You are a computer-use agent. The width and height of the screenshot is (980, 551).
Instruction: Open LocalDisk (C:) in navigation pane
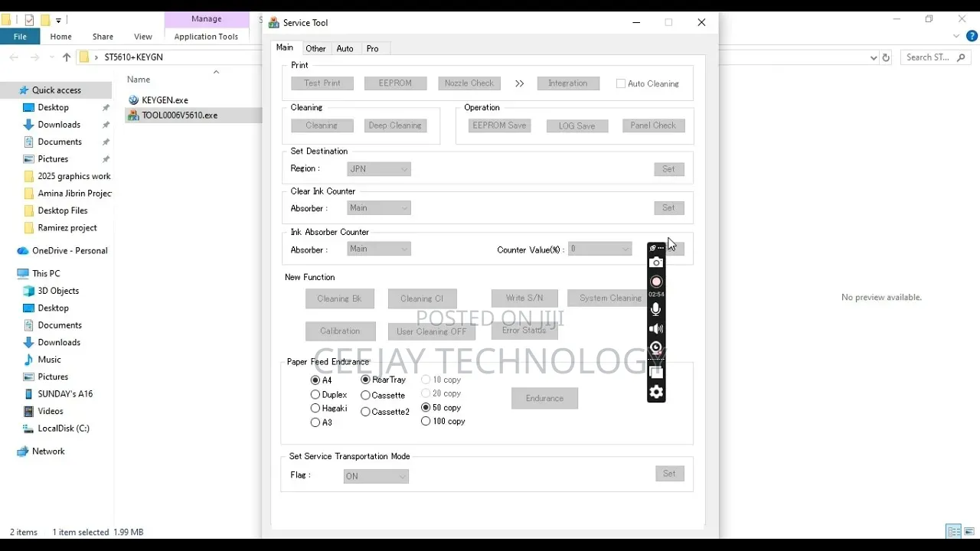[64, 429]
